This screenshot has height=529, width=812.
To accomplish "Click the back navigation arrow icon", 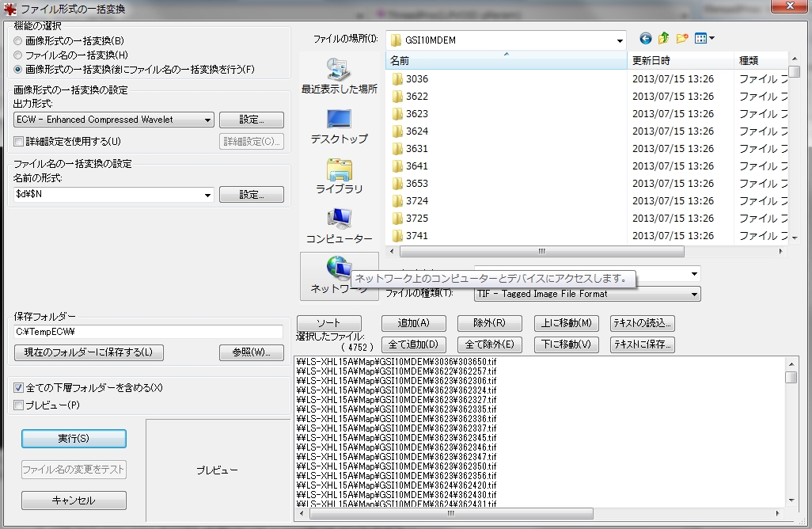I will (646, 39).
